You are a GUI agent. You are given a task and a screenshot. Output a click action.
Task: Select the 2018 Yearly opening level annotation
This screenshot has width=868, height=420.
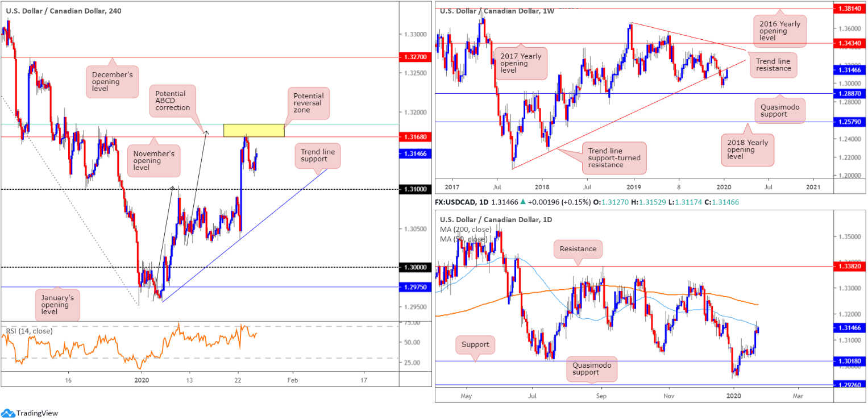click(747, 149)
